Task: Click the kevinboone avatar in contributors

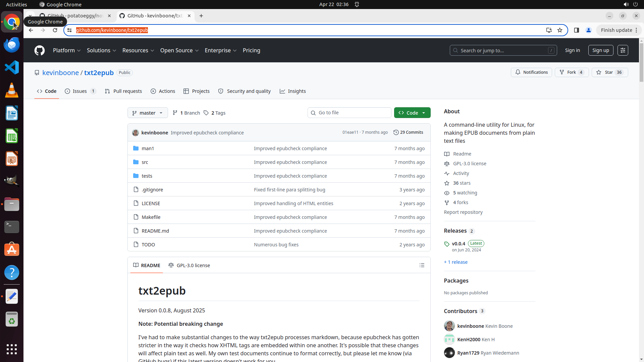Action: tap(449, 326)
